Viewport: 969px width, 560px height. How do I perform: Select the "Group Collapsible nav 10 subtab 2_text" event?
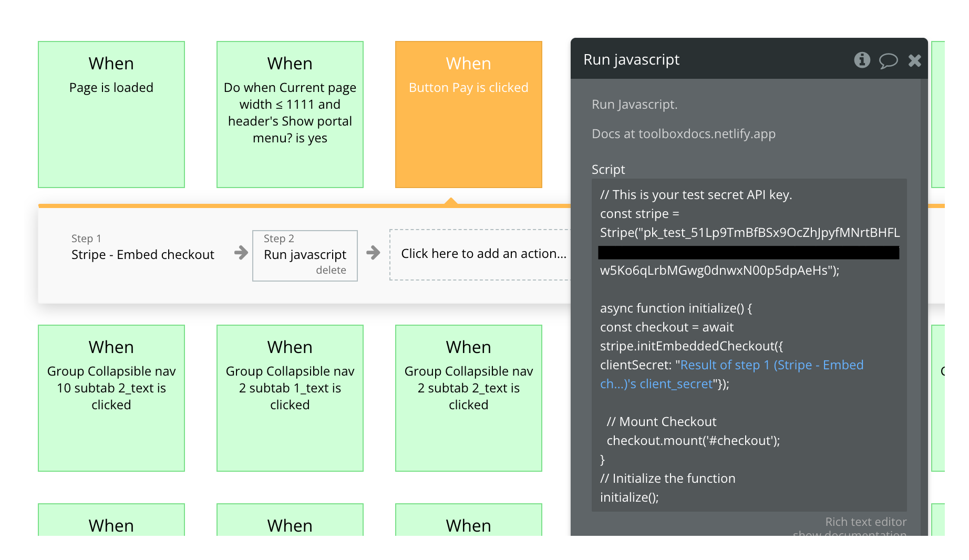click(x=111, y=398)
